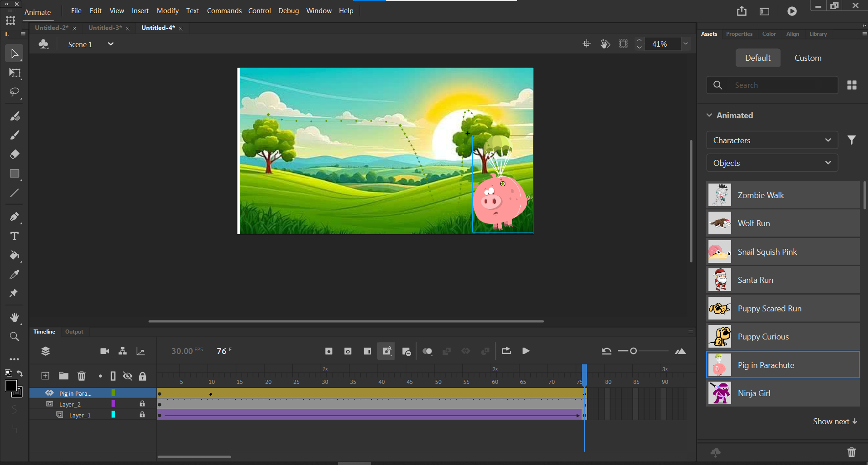Select the Eyedropper tool
868x465 pixels.
coord(15,275)
